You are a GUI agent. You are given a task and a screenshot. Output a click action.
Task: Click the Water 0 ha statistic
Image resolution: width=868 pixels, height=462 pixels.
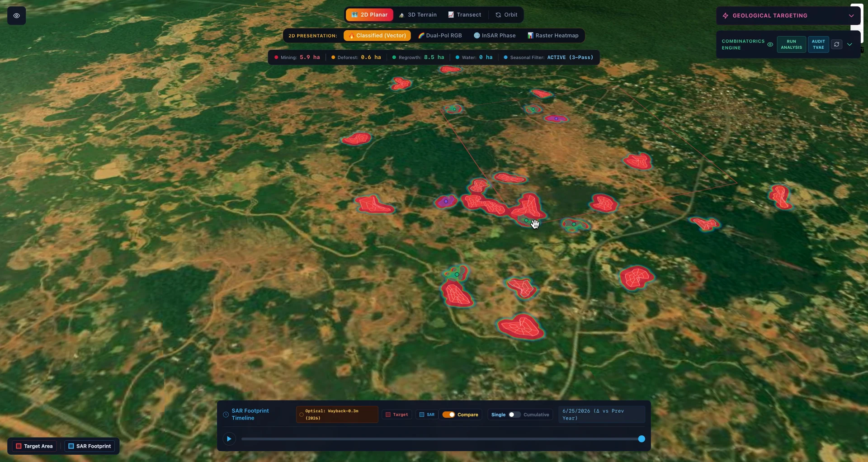coord(474,57)
